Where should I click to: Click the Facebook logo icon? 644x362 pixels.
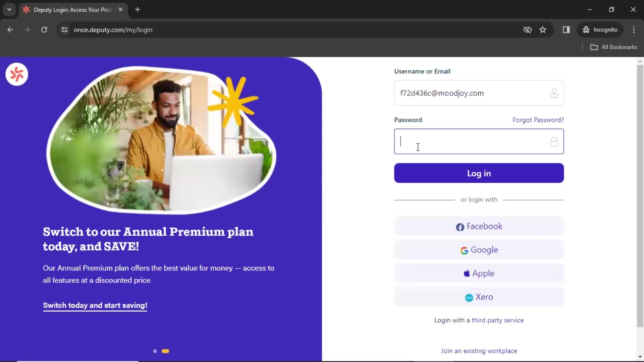[x=460, y=227]
